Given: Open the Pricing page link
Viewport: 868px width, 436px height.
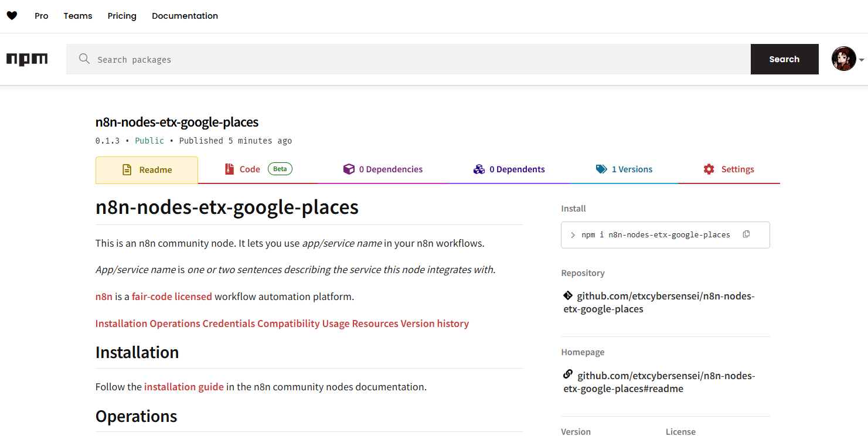Looking at the screenshot, I should [x=122, y=16].
